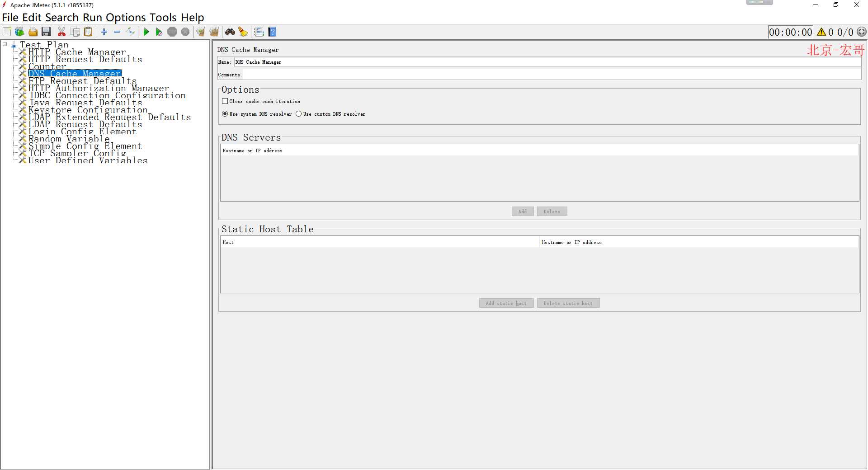The width and height of the screenshot is (868, 470).
Task: Open the Edit menu
Action: 32,18
